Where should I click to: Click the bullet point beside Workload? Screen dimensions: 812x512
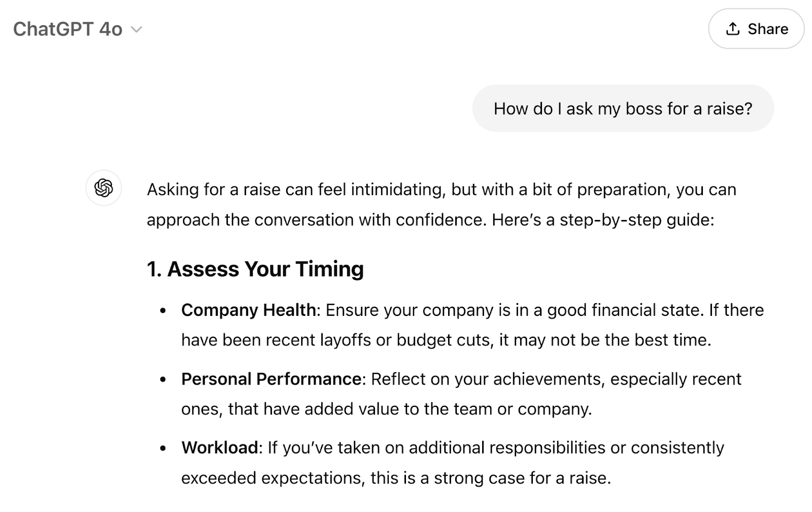click(163, 449)
